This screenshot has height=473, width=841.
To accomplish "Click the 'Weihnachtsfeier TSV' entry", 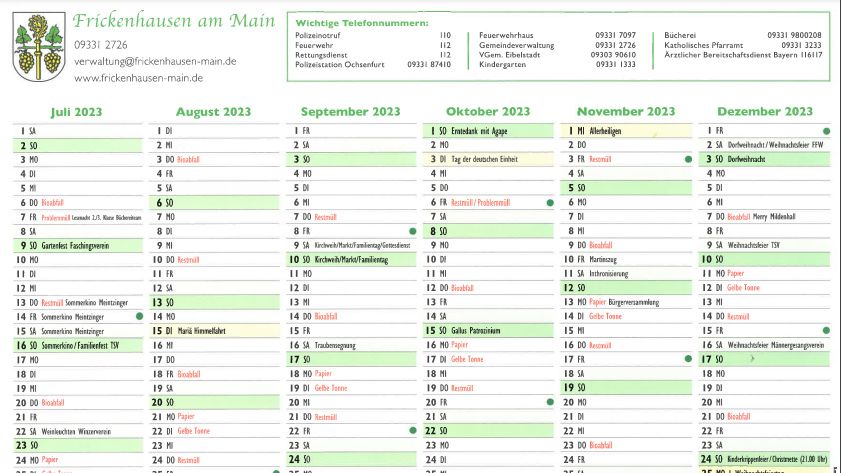I will (754, 245).
